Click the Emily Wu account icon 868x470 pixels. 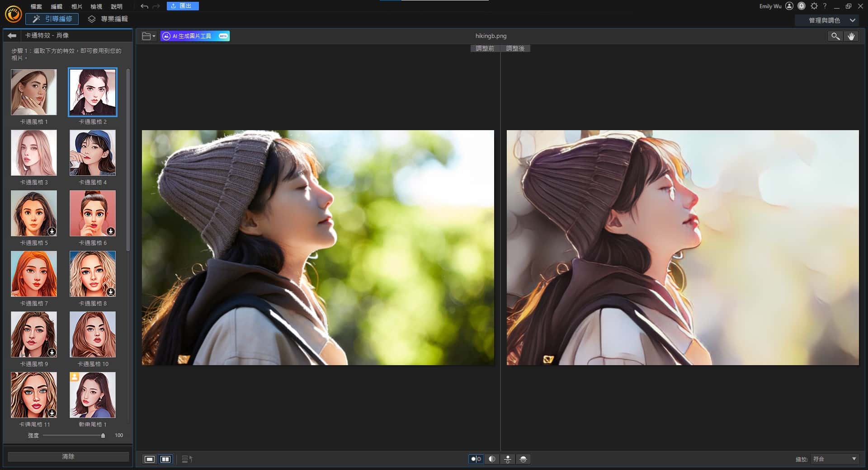click(789, 6)
